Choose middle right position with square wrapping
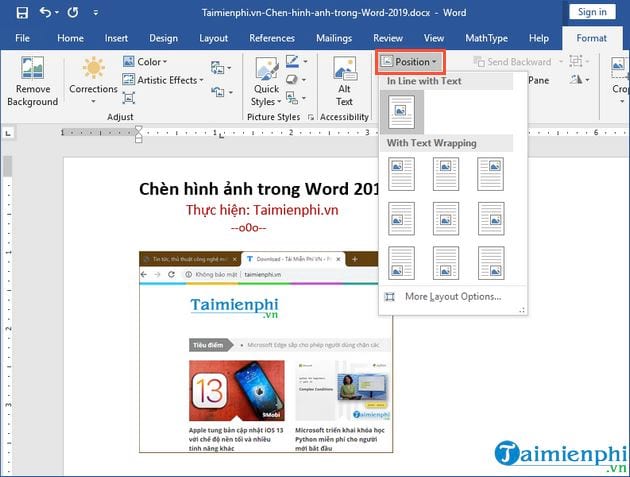Screen dimensions: 630x477 (x=491, y=219)
